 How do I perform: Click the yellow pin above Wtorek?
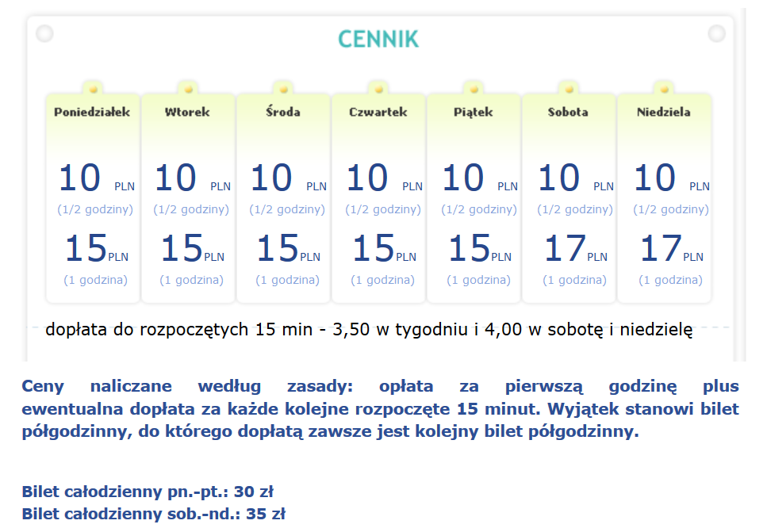[x=188, y=87]
